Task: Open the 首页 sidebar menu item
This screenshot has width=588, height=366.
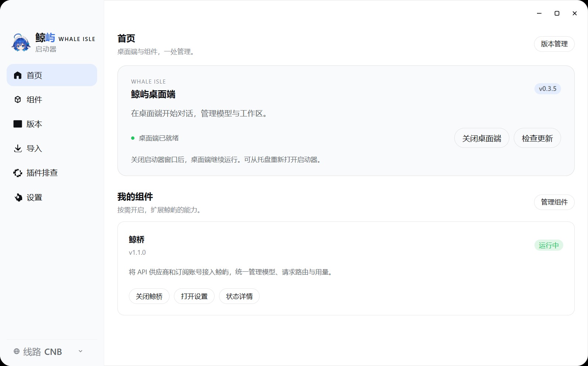Action: [x=52, y=75]
